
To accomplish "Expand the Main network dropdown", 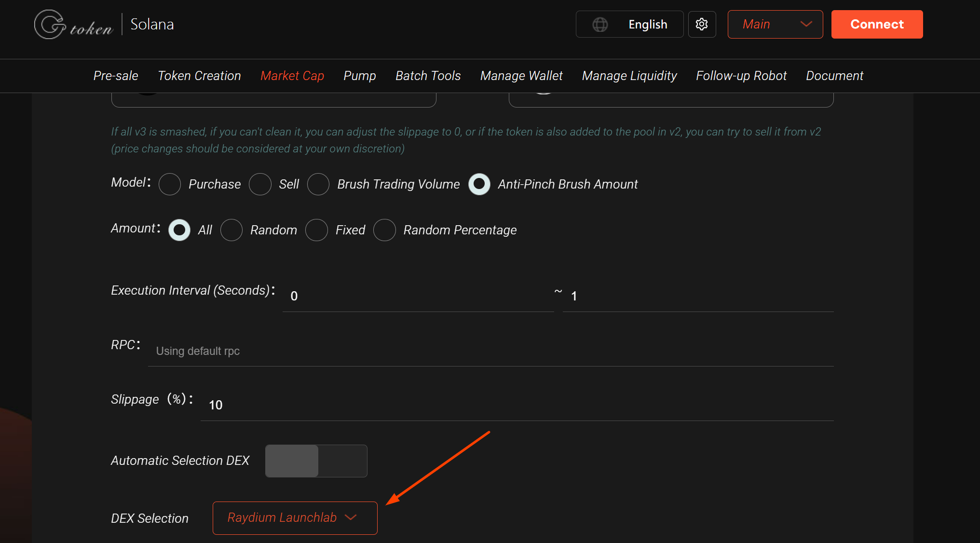I will (x=775, y=24).
